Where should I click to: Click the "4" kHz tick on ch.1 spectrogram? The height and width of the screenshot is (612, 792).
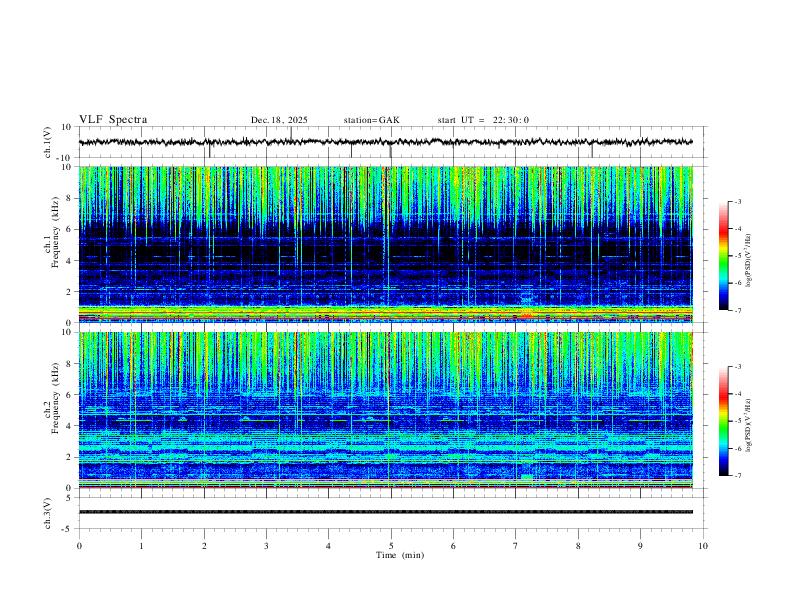point(69,261)
